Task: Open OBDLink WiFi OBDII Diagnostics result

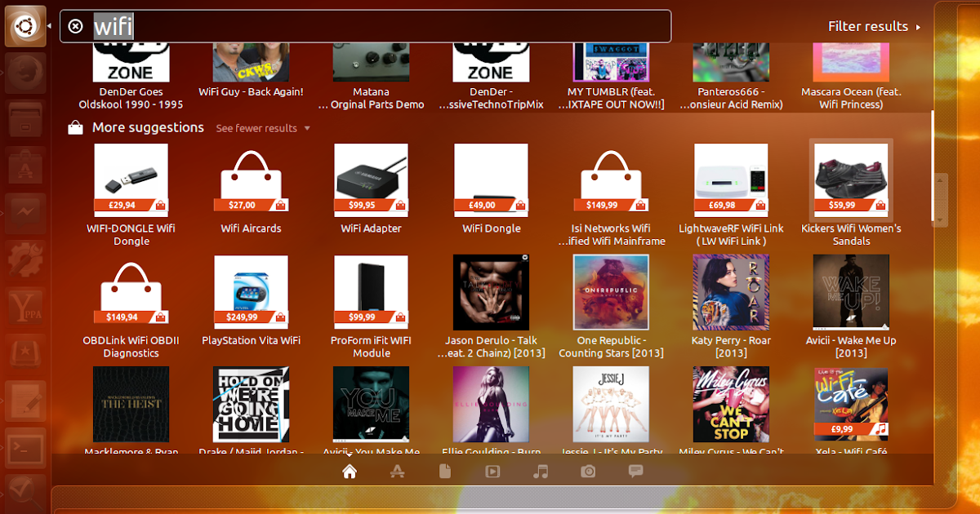Action: click(x=131, y=307)
